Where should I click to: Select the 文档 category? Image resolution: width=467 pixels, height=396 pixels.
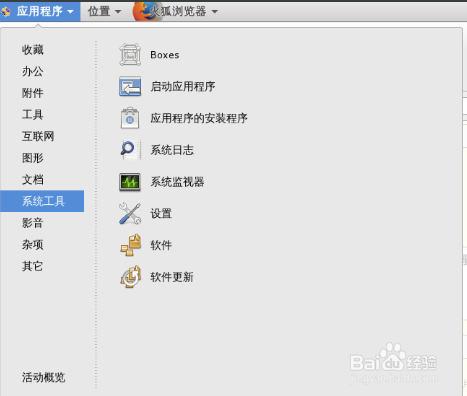click(x=33, y=180)
